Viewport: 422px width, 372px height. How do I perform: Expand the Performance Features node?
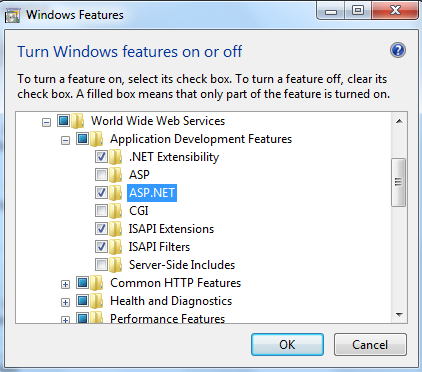[x=65, y=320]
